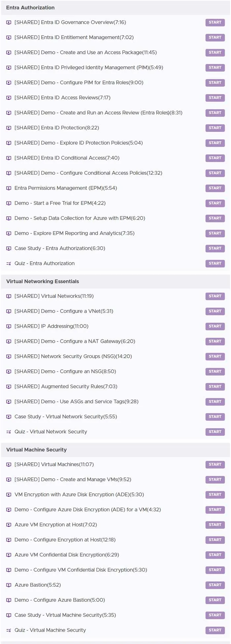Start Demo - Configure PIM for Entra Roles
This screenshot has height=644, width=231.
pyautogui.click(x=215, y=83)
